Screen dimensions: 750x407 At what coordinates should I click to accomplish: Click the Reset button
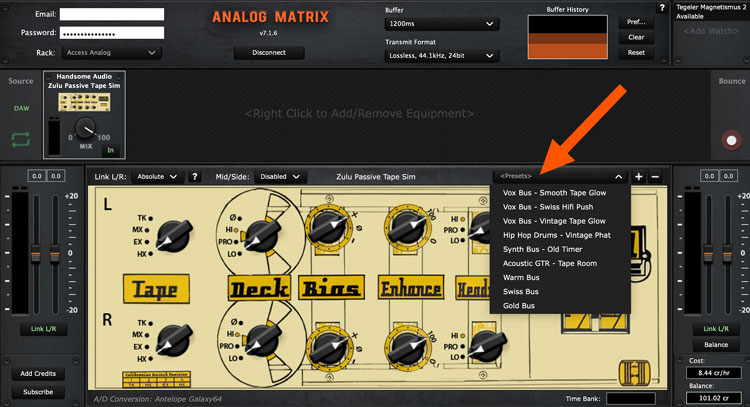[636, 53]
